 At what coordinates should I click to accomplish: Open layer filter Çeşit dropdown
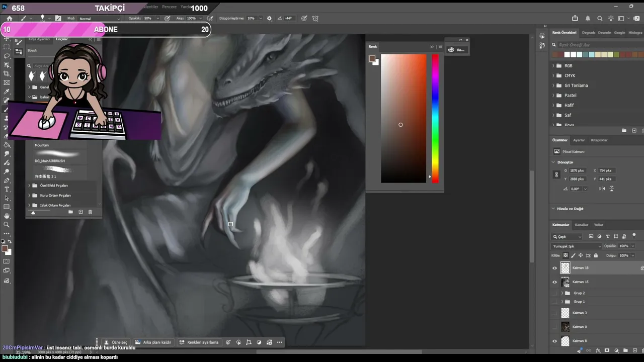pyautogui.click(x=567, y=237)
